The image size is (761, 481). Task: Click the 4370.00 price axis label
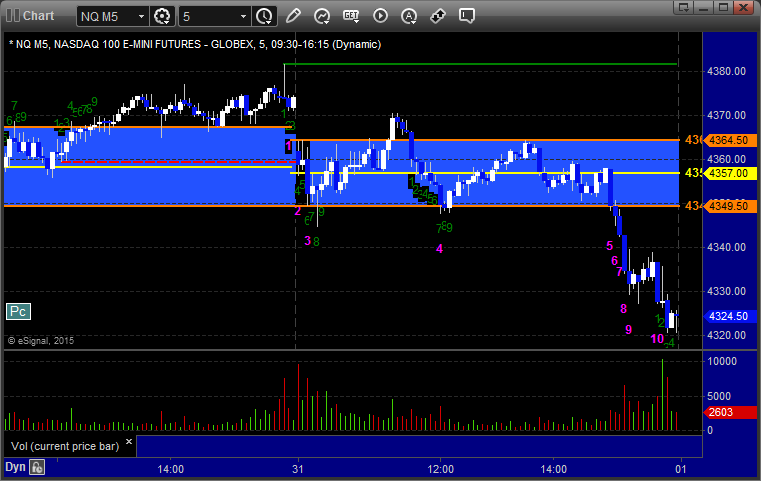pyautogui.click(x=726, y=116)
